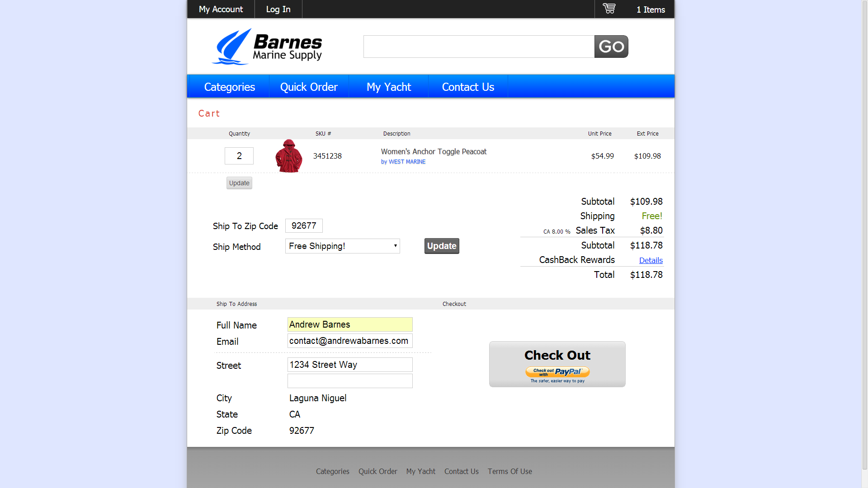This screenshot has height=488, width=868.
Task: Click the Log In button
Action: (277, 9)
